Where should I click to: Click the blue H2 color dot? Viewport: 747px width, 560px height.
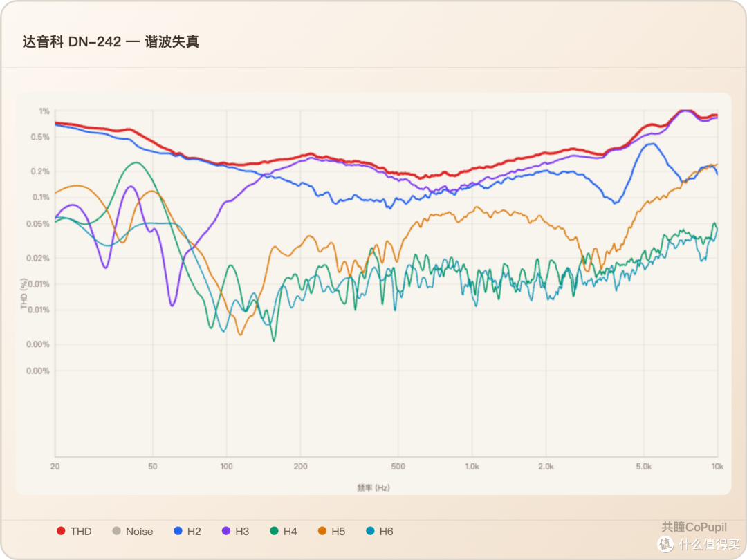[x=178, y=530]
